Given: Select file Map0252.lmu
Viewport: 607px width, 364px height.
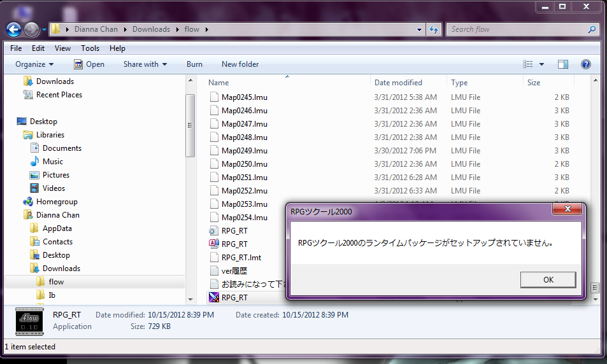Looking at the screenshot, I should point(245,191).
